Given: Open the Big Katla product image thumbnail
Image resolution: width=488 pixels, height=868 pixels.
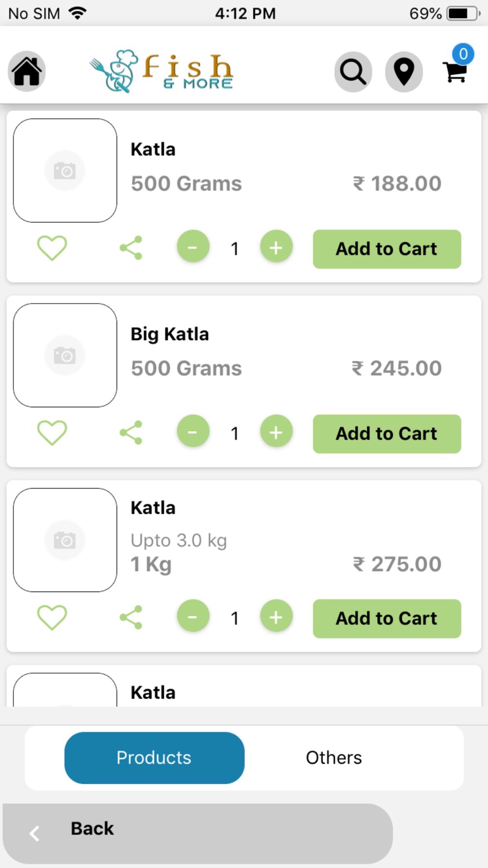Looking at the screenshot, I should pyautogui.click(x=65, y=355).
